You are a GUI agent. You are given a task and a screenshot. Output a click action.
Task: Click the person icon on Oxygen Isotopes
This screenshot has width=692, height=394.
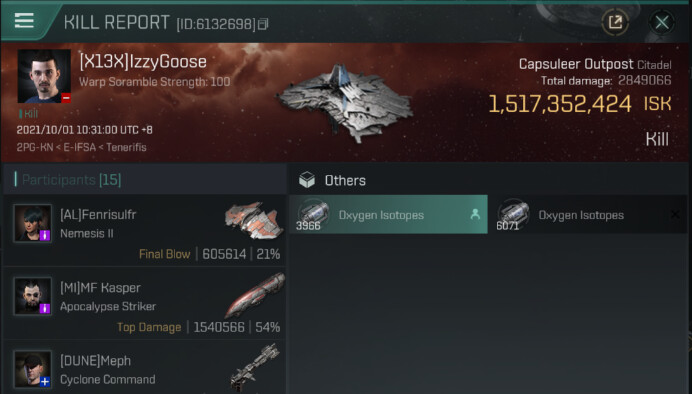click(x=475, y=214)
